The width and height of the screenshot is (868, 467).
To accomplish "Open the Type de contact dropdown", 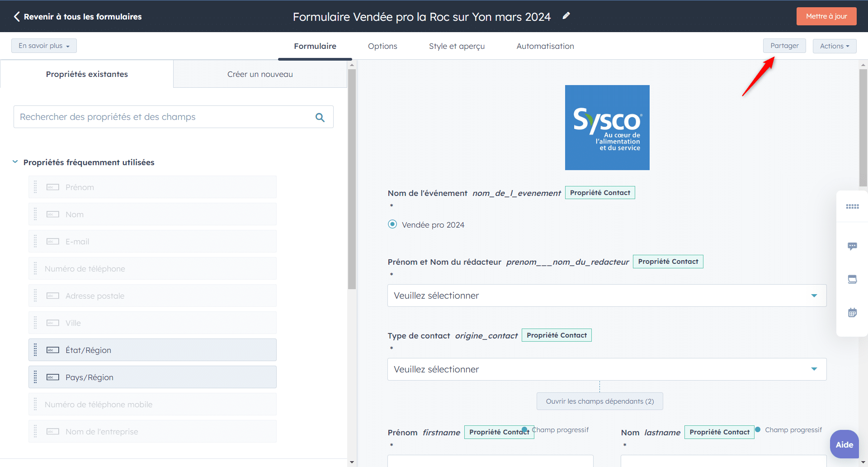I will click(x=607, y=369).
